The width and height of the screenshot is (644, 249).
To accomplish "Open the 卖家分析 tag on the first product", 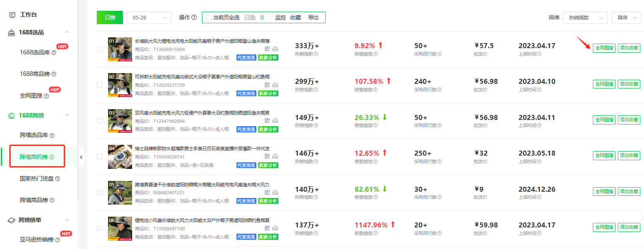I will [x=268, y=58].
